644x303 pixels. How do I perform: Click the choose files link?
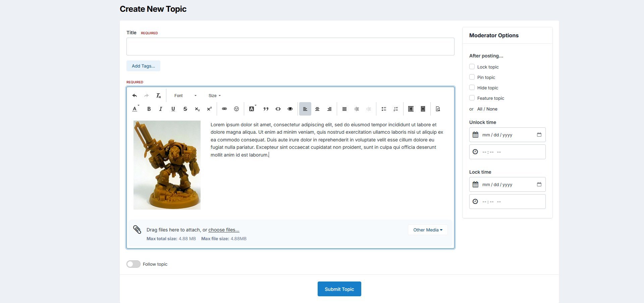[x=224, y=230]
